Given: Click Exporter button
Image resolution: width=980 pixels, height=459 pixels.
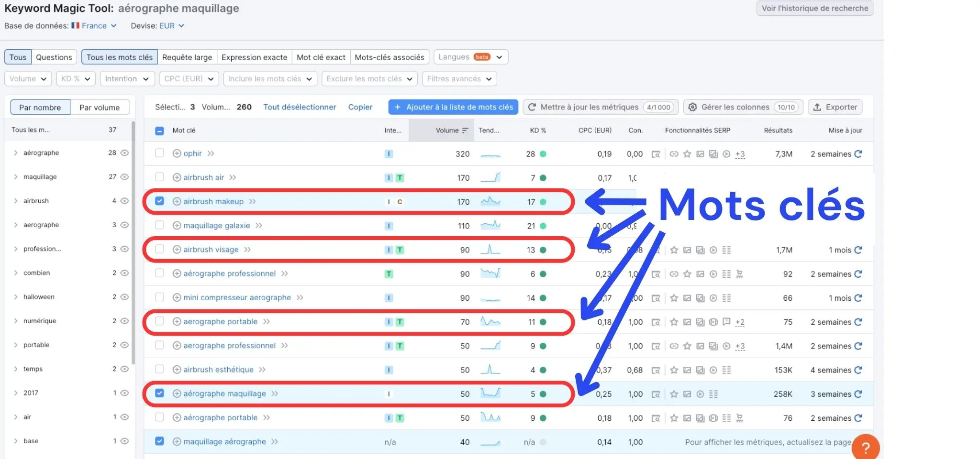Looking at the screenshot, I should (835, 107).
